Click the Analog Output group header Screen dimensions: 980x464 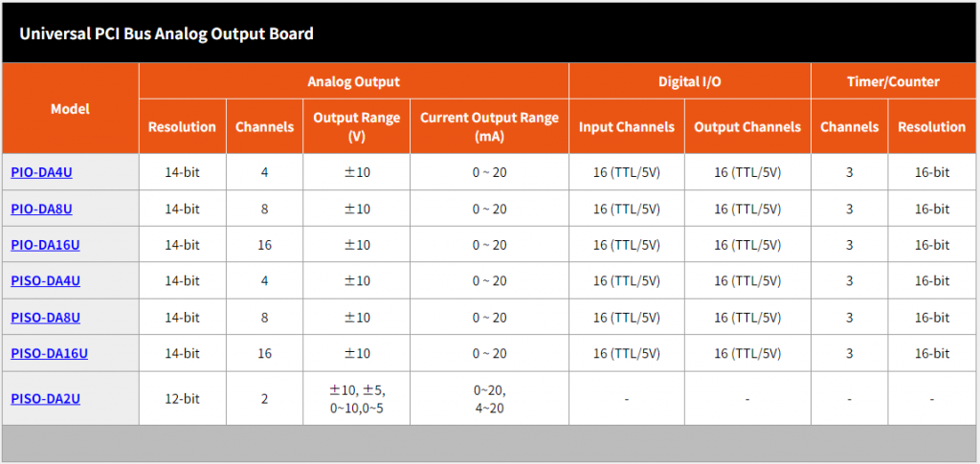pyautogui.click(x=353, y=81)
